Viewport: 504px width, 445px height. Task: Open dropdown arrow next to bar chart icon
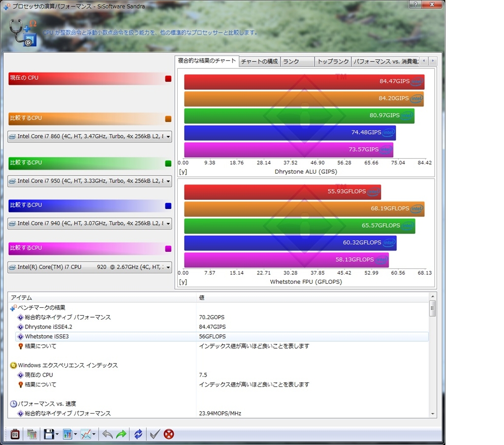75,434
